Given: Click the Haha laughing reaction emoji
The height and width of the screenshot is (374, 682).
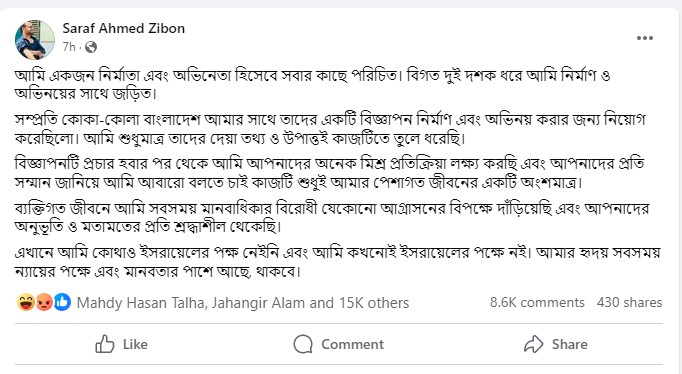Looking at the screenshot, I should pyautogui.click(x=25, y=302).
